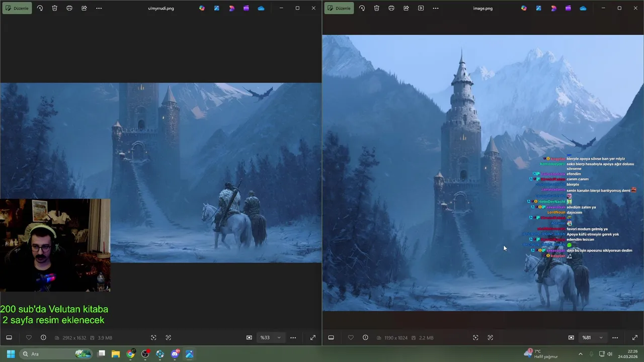The width and height of the screenshot is (644, 362).
Task: Click the 2912 x 1632 dimensions text
Action: tap(74, 338)
